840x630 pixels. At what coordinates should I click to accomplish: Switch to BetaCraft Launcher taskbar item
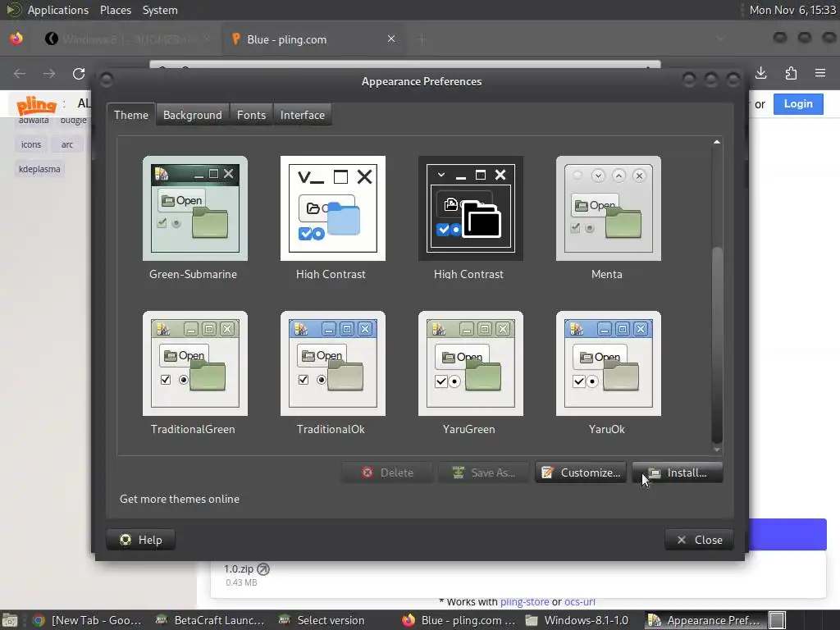(x=209, y=620)
